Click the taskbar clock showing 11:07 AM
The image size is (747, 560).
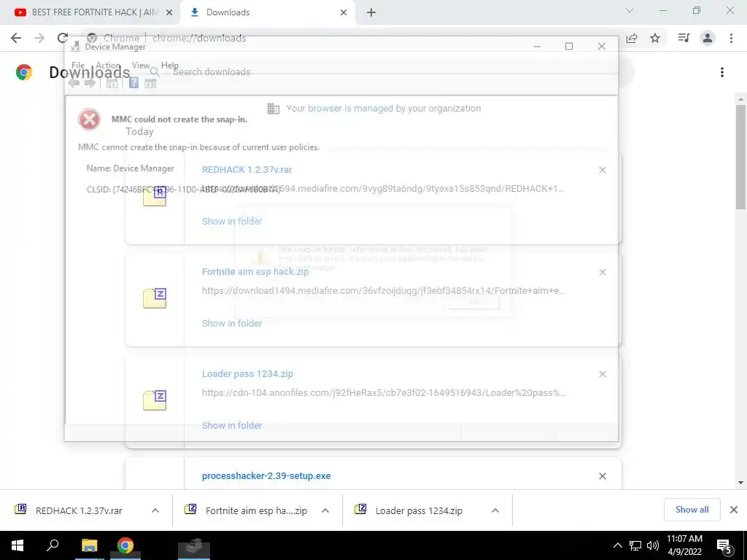pos(684,545)
